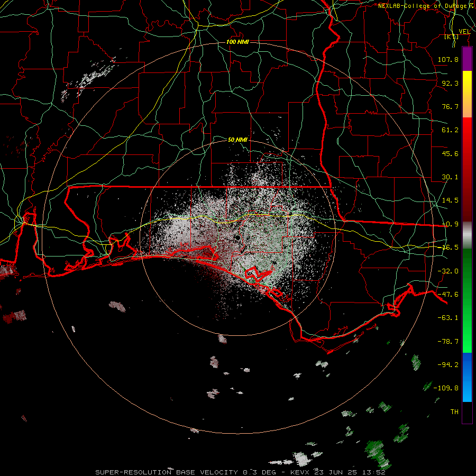
Task: Click the TH label on the legend
Action: 454,412
